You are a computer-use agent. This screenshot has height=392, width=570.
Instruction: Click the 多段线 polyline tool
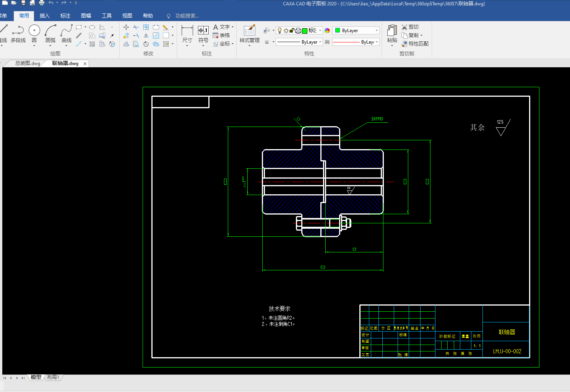18,31
